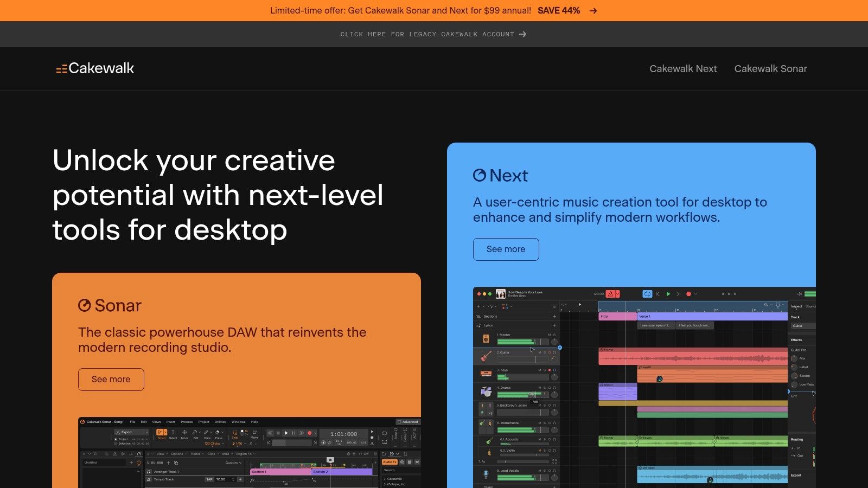This screenshot has height=488, width=868.
Task: Open the limited-time $99 annual offer banner
Action: click(433, 10)
